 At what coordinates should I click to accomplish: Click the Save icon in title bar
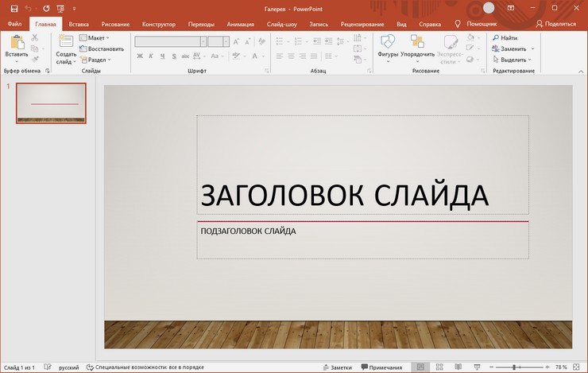pyautogui.click(x=14, y=8)
